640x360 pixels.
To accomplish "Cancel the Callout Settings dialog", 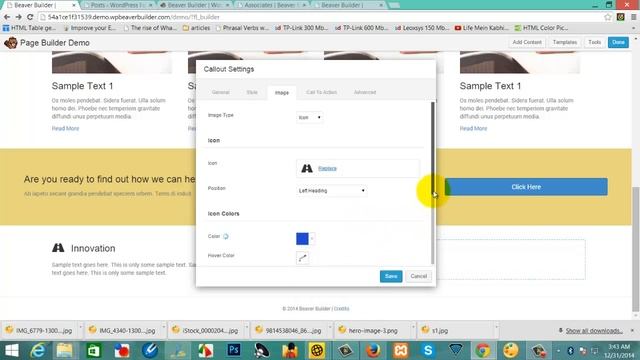I will point(418,276).
